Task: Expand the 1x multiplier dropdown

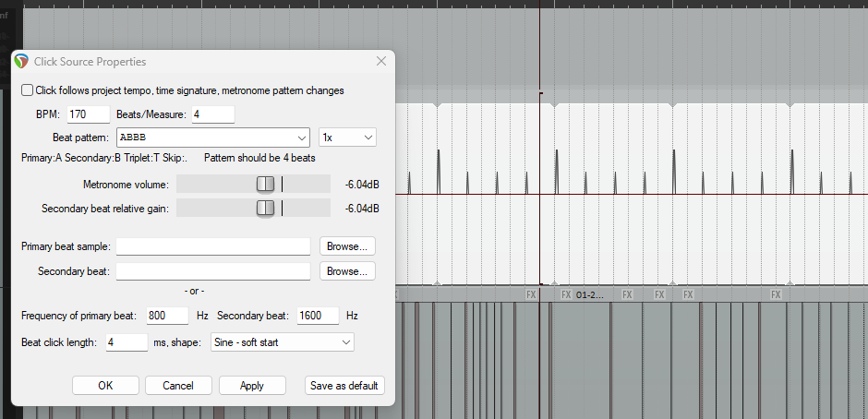Action: tap(347, 137)
